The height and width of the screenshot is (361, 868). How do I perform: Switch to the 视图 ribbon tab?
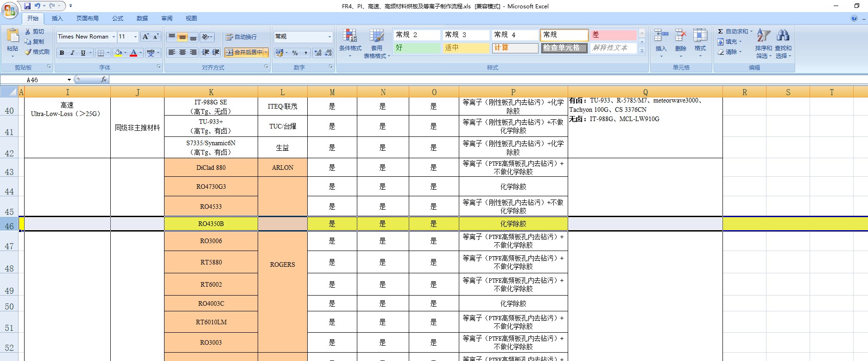(191, 19)
